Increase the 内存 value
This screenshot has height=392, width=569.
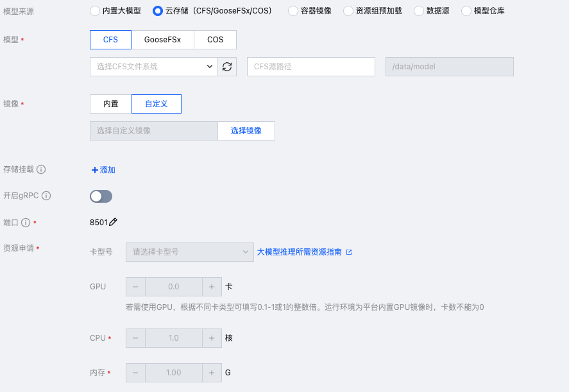pos(212,373)
